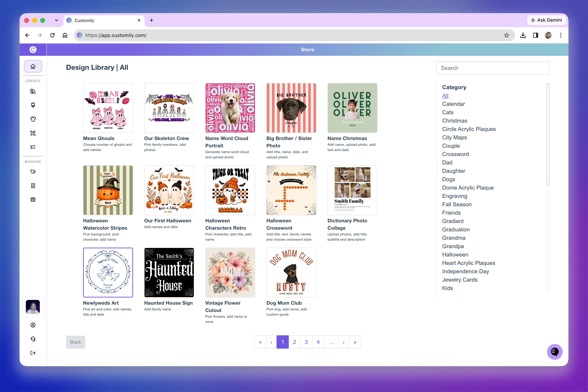Screen dimensions: 588x392
Task: Select the Dogs category
Action: pyautogui.click(x=449, y=179)
